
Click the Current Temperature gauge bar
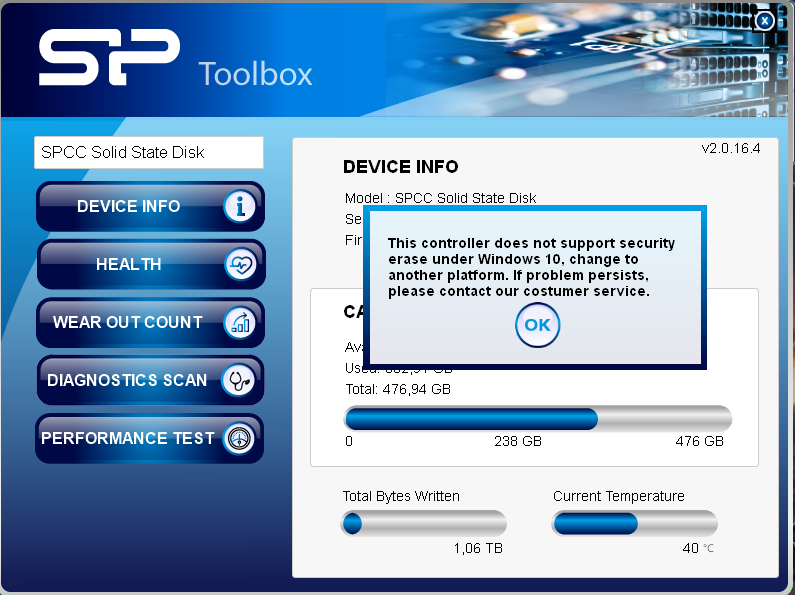[634, 523]
